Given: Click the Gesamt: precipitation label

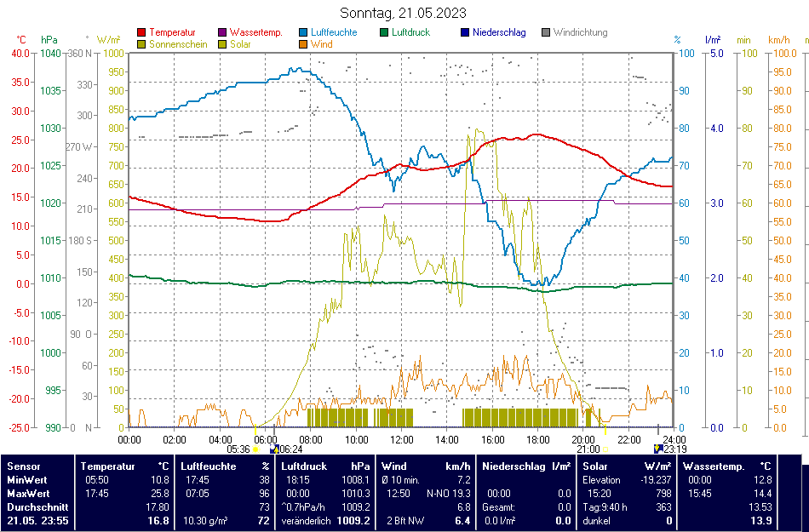Looking at the screenshot, I should point(499,507).
